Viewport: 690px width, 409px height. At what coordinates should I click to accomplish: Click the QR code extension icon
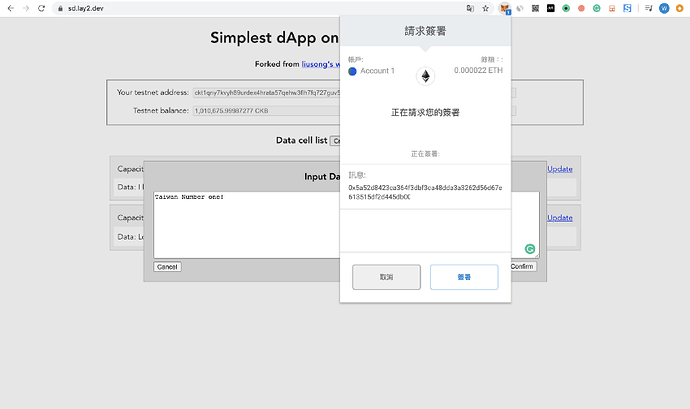pyautogui.click(x=535, y=8)
